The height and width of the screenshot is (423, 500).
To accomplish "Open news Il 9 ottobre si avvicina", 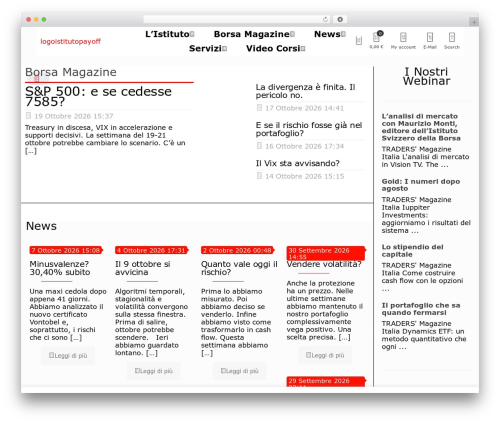I will [143, 268].
